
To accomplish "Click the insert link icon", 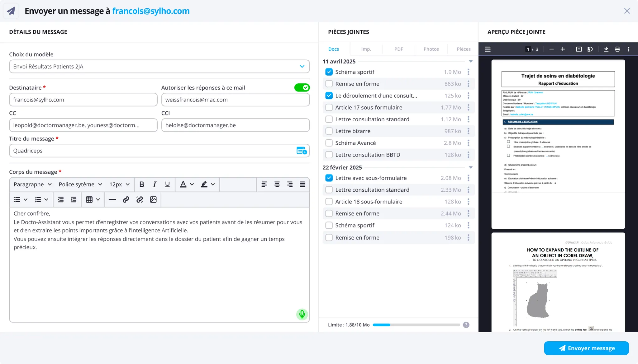I will [x=126, y=199].
